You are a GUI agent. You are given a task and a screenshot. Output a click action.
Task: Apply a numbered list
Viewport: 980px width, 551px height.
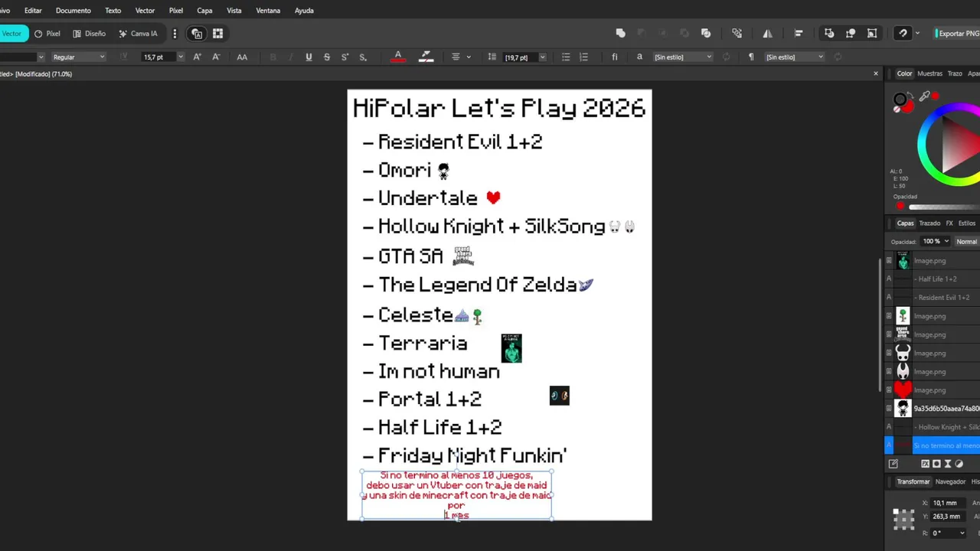[583, 57]
